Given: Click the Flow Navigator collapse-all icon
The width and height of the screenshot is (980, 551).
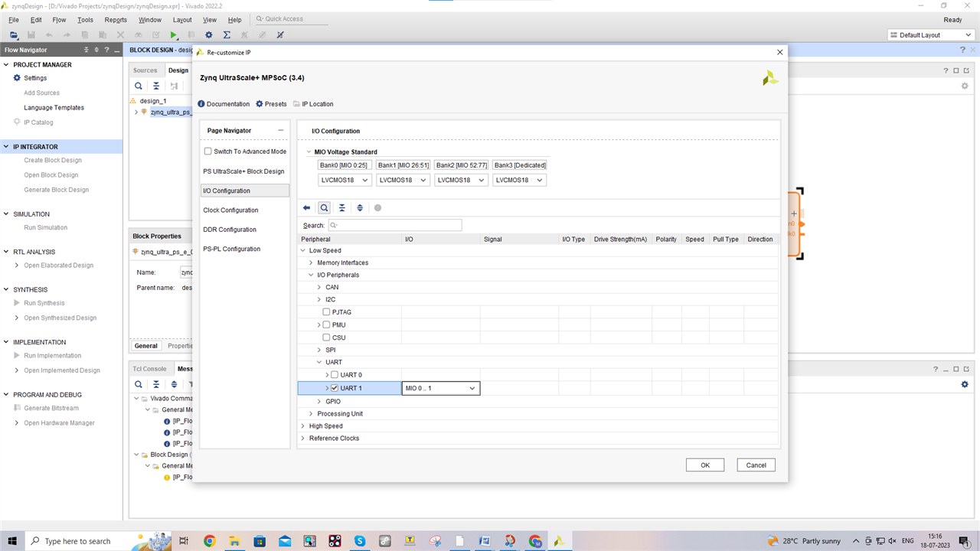Looking at the screenshot, I should 86,50.
